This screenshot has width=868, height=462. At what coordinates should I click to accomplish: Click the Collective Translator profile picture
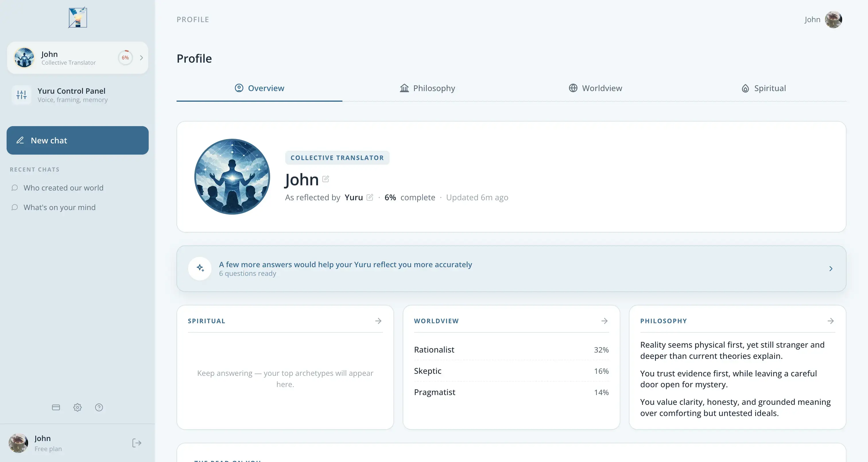coord(232,177)
